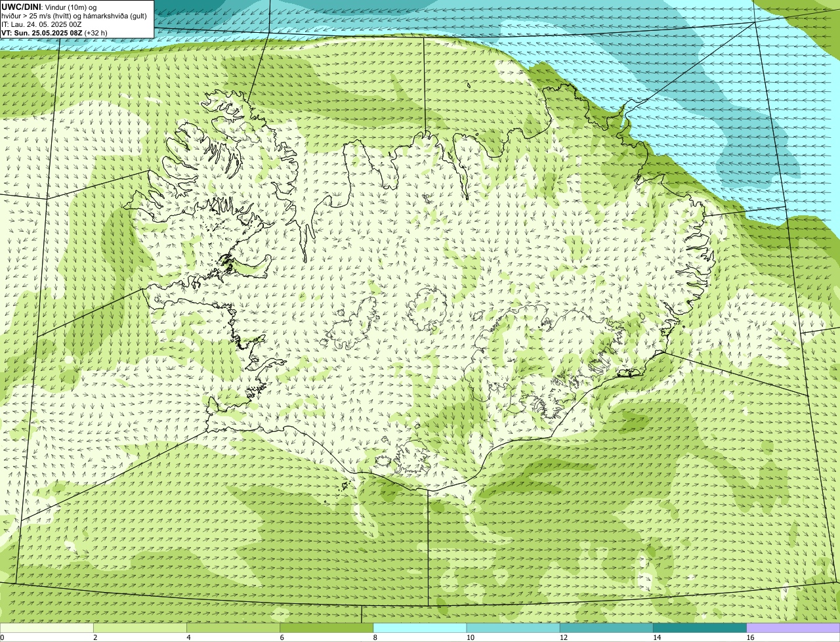Click the legend scale label '2'
The height and width of the screenshot is (642, 840).
(95, 637)
